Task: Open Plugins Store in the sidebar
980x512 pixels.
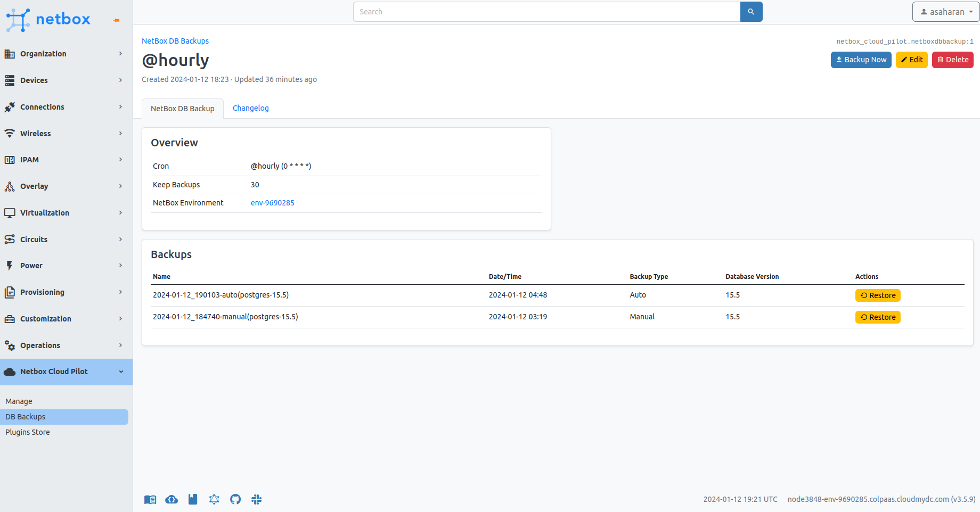Action: tap(28, 432)
